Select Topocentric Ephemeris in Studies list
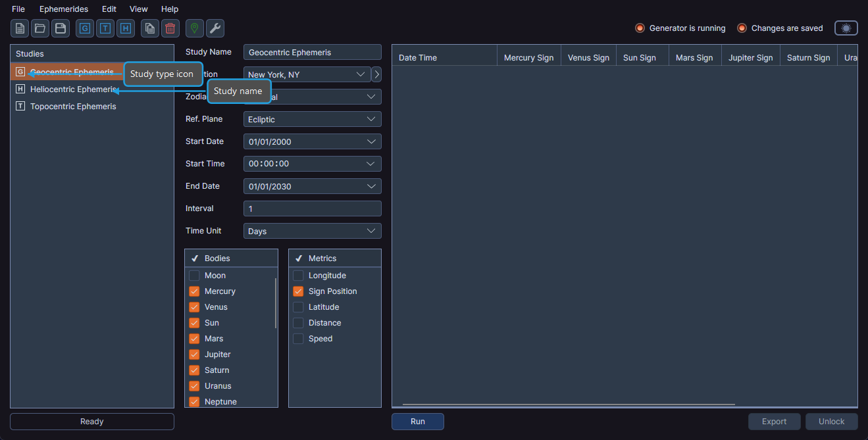This screenshot has width=868, height=440. (73, 107)
